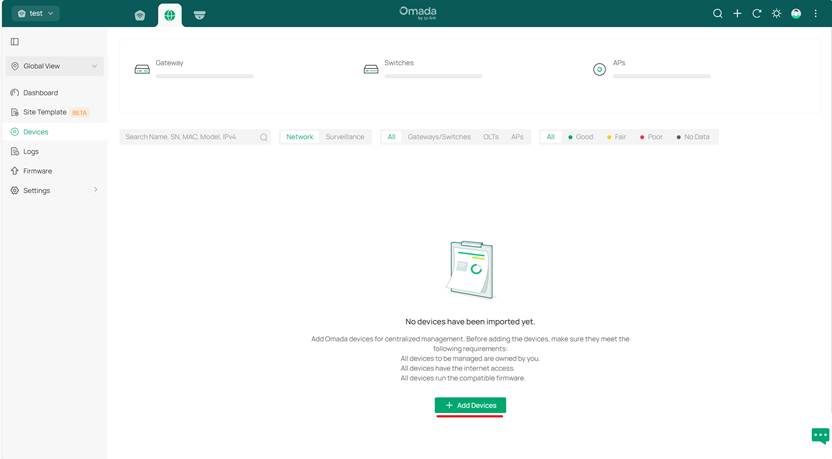The image size is (832, 459).
Task: Select the shield icon tab in header
Action: point(140,15)
